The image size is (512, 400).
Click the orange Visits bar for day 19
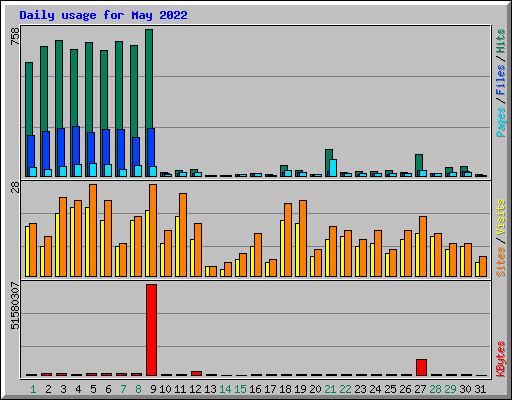tap(303, 238)
